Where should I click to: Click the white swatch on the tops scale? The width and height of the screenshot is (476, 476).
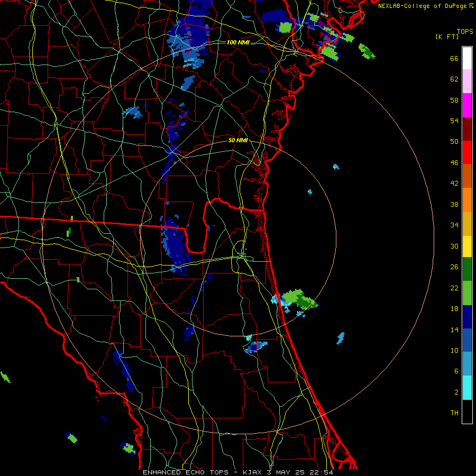(x=467, y=58)
